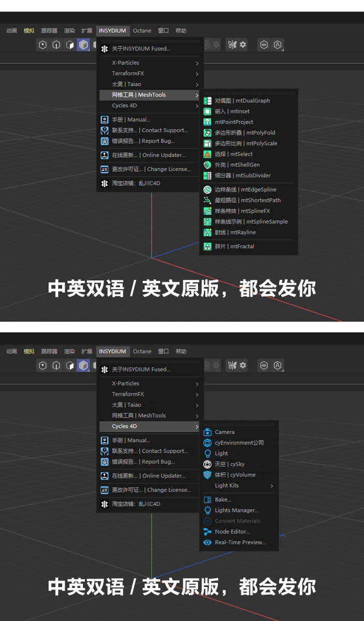Screen dimensions: 364x621
Task: Open the 渲染 menu in lower panel
Action: (x=69, y=351)
